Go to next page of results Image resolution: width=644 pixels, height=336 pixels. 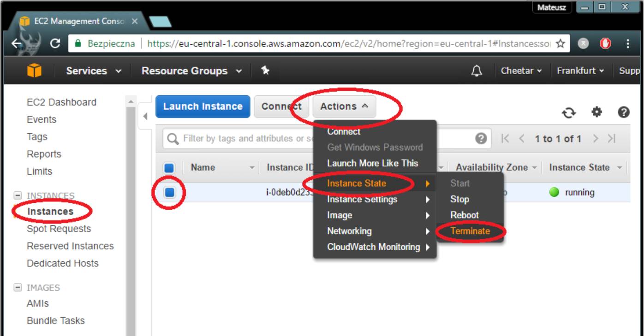click(596, 139)
